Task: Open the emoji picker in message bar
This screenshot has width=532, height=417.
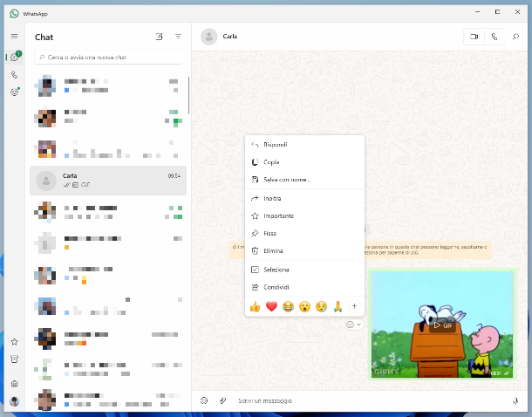Action: (x=204, y=400)
